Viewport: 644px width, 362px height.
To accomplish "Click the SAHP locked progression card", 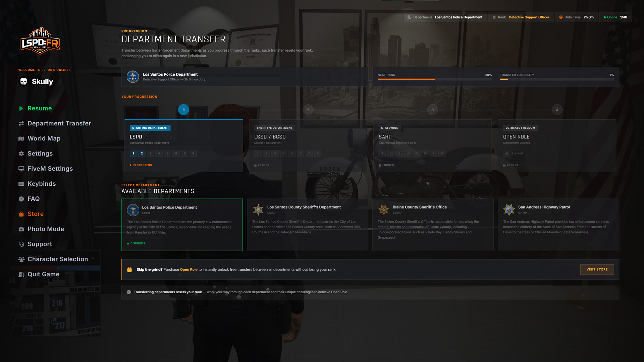I will [433, 146].
